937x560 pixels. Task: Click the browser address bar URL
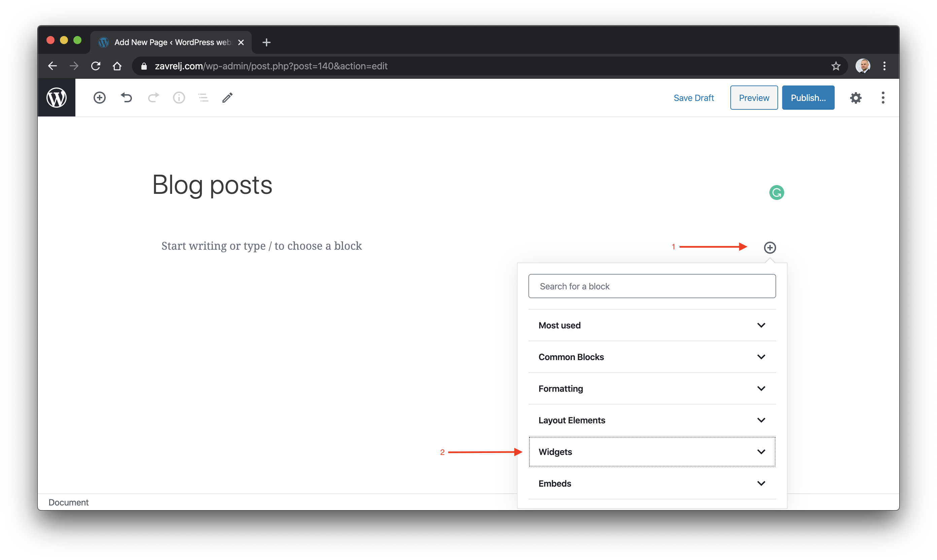(x=271, y=66)
